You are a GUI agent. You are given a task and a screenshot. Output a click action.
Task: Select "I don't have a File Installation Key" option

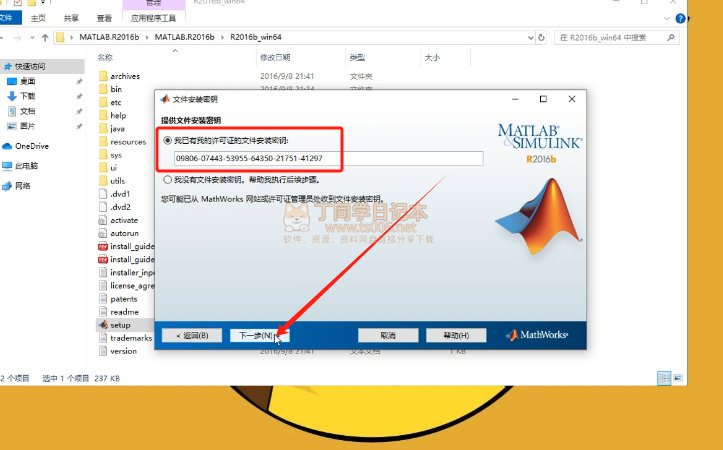coord(167,180)
